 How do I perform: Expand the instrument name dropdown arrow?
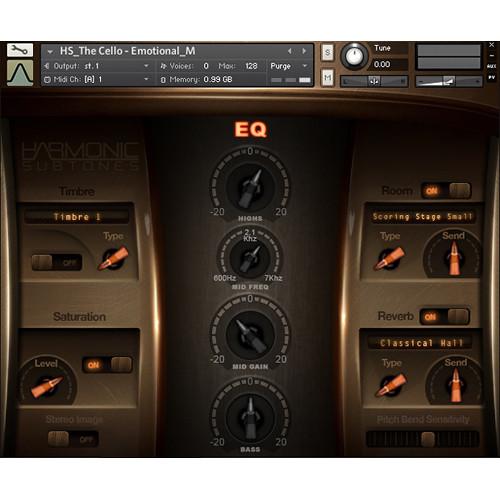tap(50, 52)
